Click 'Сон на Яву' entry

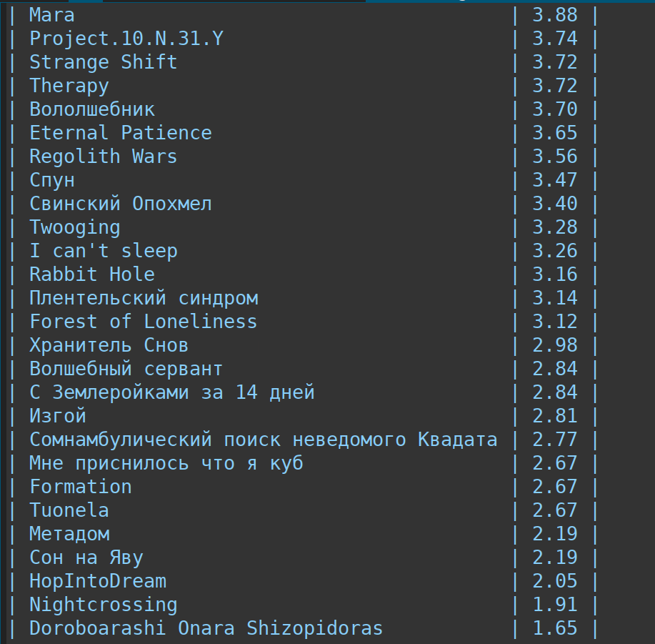point(86,558)
